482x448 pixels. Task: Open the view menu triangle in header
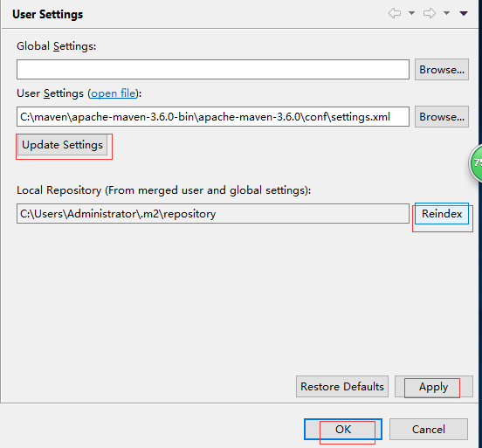pyautogui.click(x=464, y=13)
